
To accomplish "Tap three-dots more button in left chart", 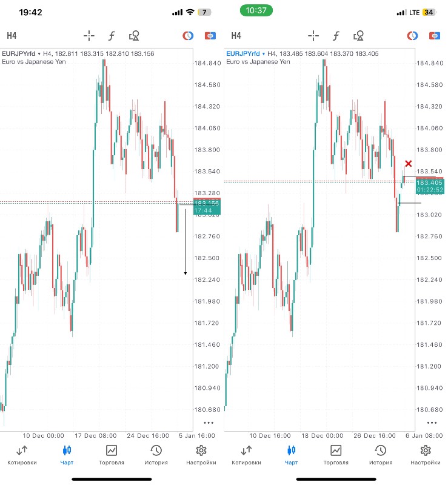I will 209,423.
